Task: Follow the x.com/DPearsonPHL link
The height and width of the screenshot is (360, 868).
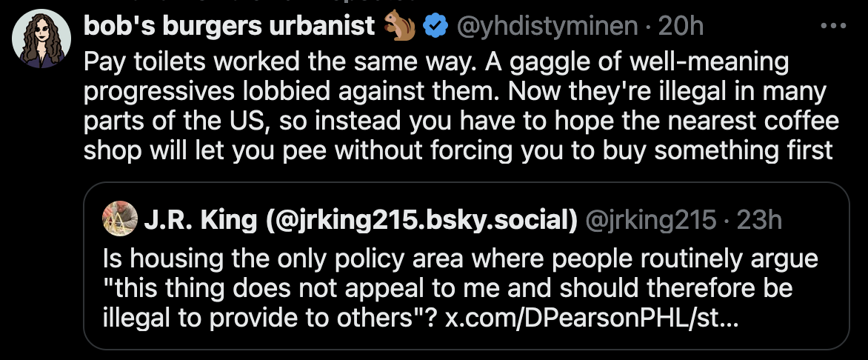Action: [x=591, y=319]
